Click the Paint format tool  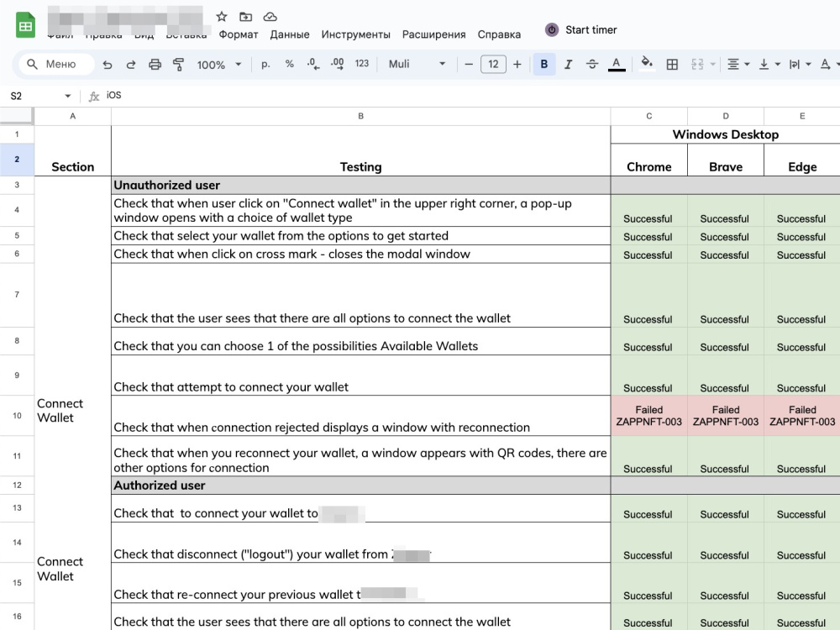coord(179,63)
